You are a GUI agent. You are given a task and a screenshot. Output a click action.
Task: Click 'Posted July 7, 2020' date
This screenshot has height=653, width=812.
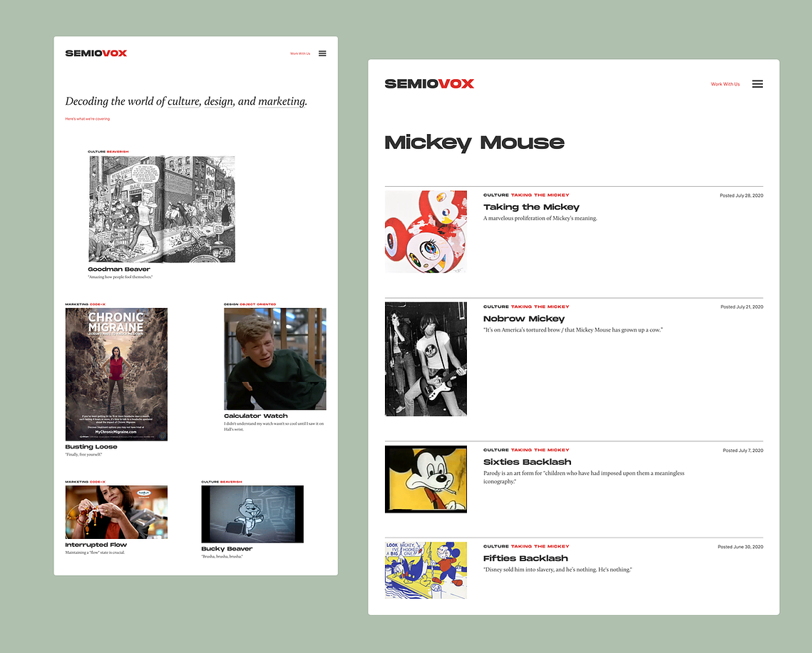click(743, 451)
